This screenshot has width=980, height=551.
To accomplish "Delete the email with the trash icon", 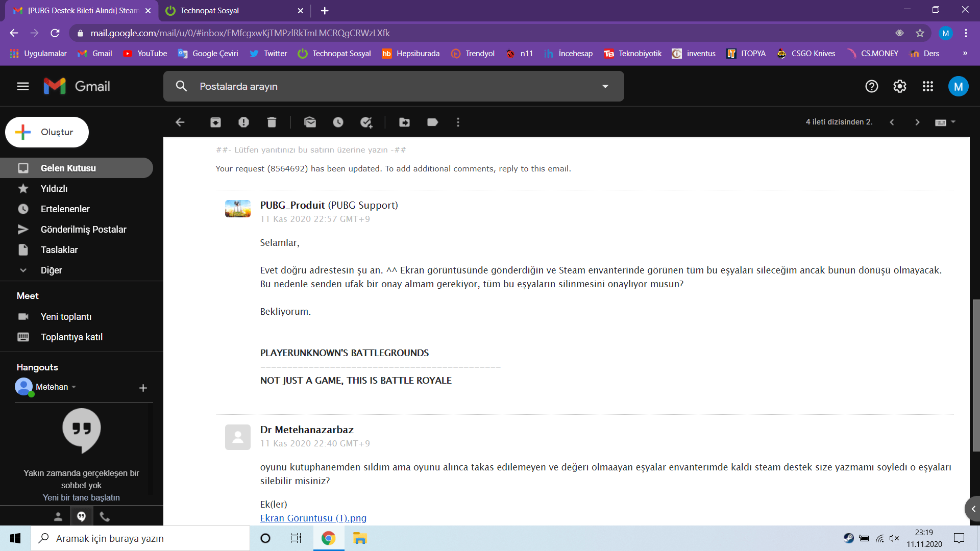I will pyautogui.click(x=272, y=122).
